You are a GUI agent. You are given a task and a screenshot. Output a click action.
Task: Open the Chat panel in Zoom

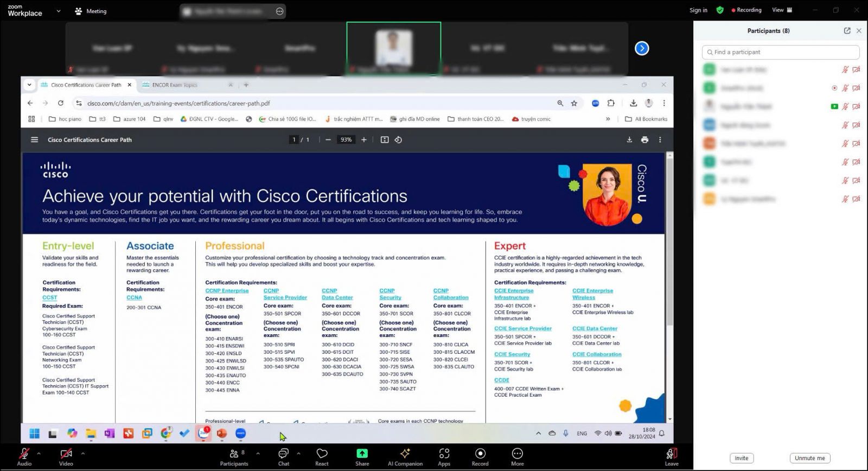pos(283,457)
